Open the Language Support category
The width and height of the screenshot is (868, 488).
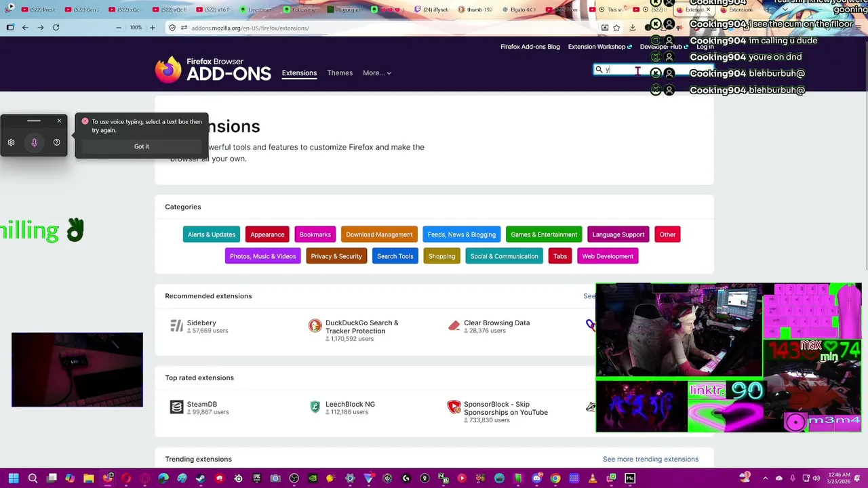pyautogui.click(x=618, y=235)
